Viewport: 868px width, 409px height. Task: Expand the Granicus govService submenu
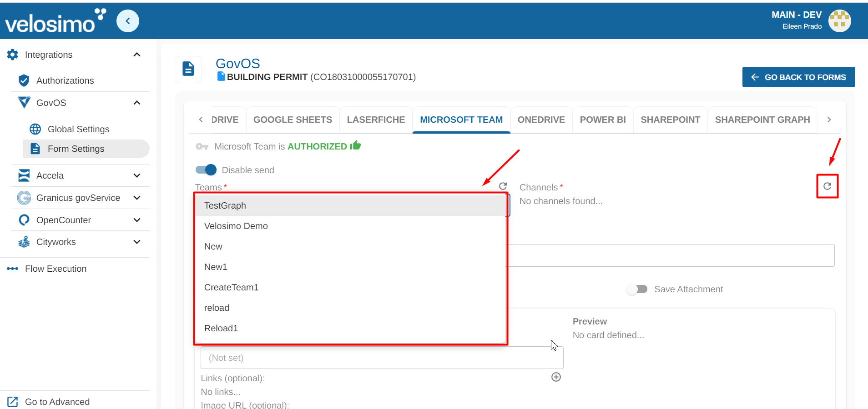point(137,198)
